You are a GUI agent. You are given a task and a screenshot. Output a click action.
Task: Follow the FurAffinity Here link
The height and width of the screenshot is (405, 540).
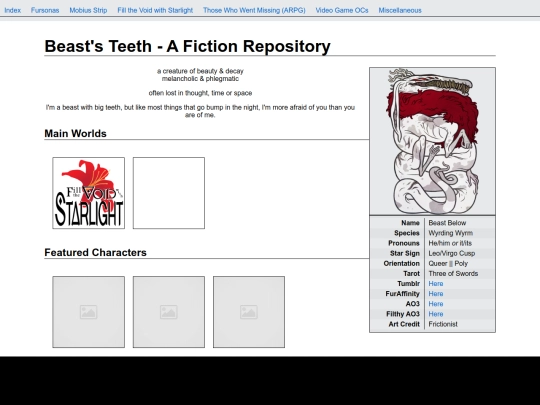(436, 294)
